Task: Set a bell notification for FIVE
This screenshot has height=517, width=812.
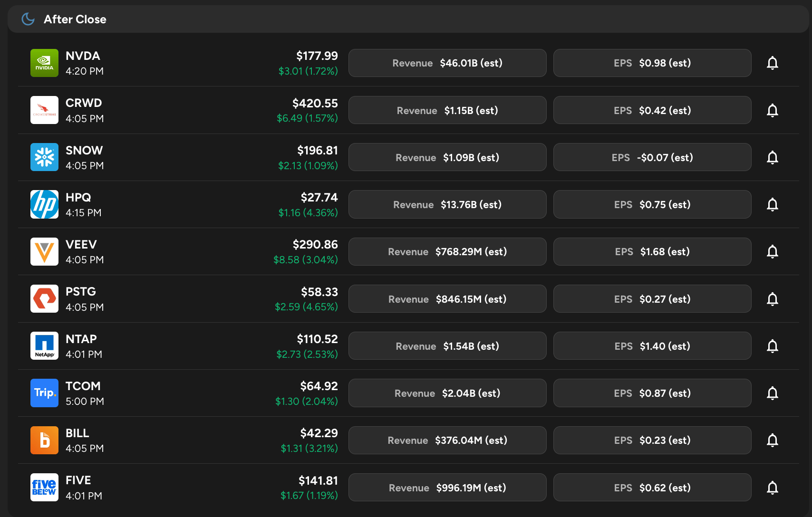Action: pyautogui.click(x=773, y=488)
